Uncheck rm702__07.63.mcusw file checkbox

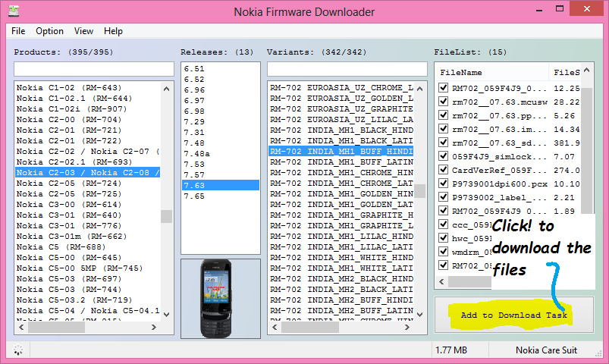click(x=443, y=102)
